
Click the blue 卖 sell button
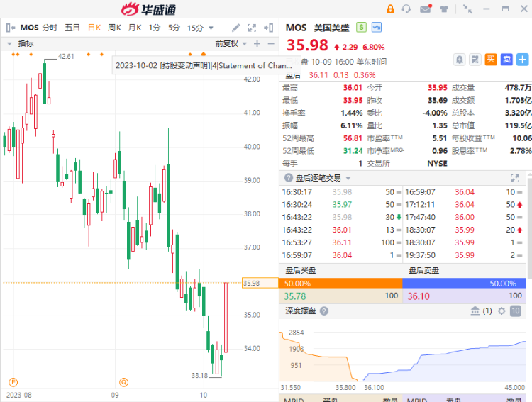(506, 60)
